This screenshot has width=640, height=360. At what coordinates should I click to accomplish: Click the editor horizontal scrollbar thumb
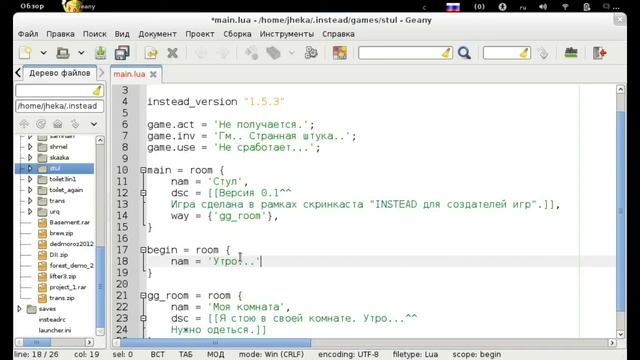point(216,342)
